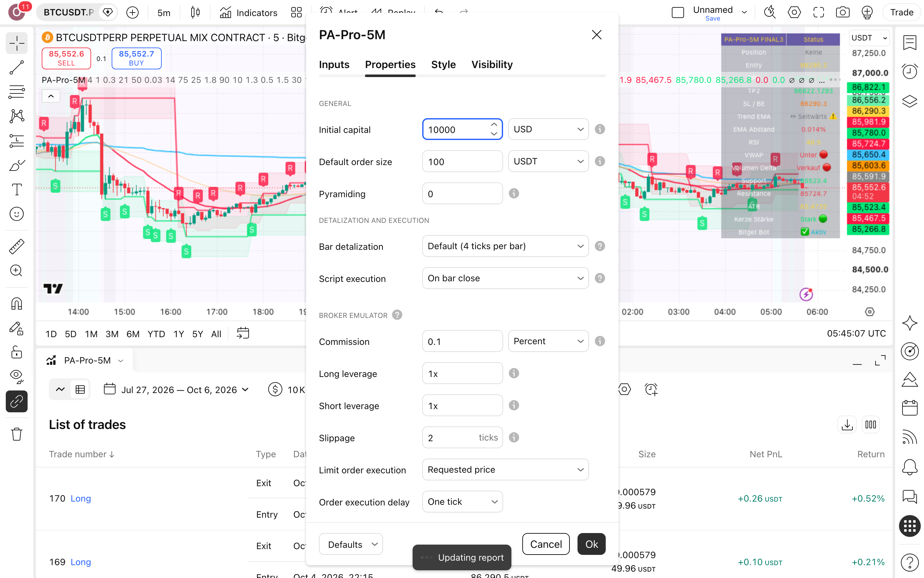
Task: Expand the Limit order execution dropdown
Action: [x=505, y=469]
